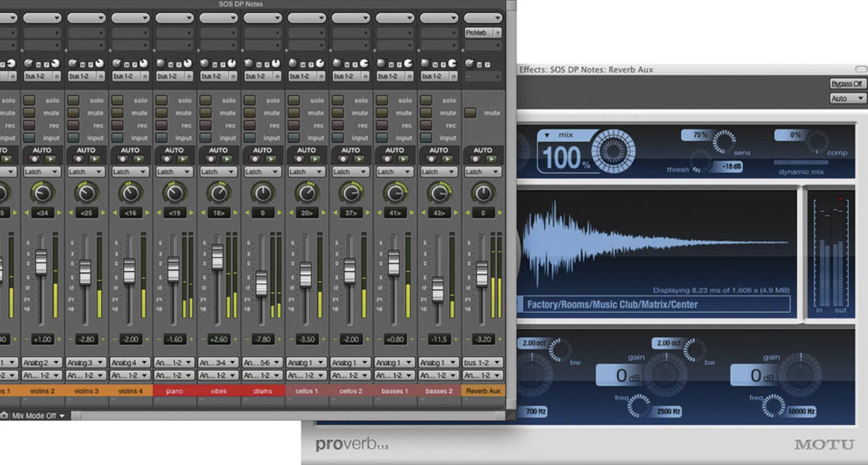Record-enable the basses 1 track
This screenshot has height=465, width=868.
tap(382, 126)
